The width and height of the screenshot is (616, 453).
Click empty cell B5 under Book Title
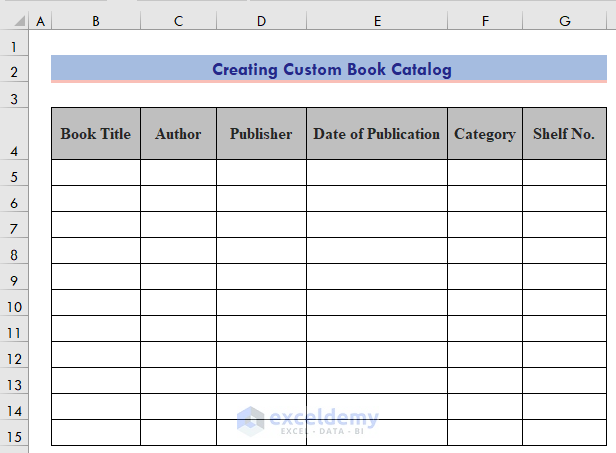coord(96,172)
